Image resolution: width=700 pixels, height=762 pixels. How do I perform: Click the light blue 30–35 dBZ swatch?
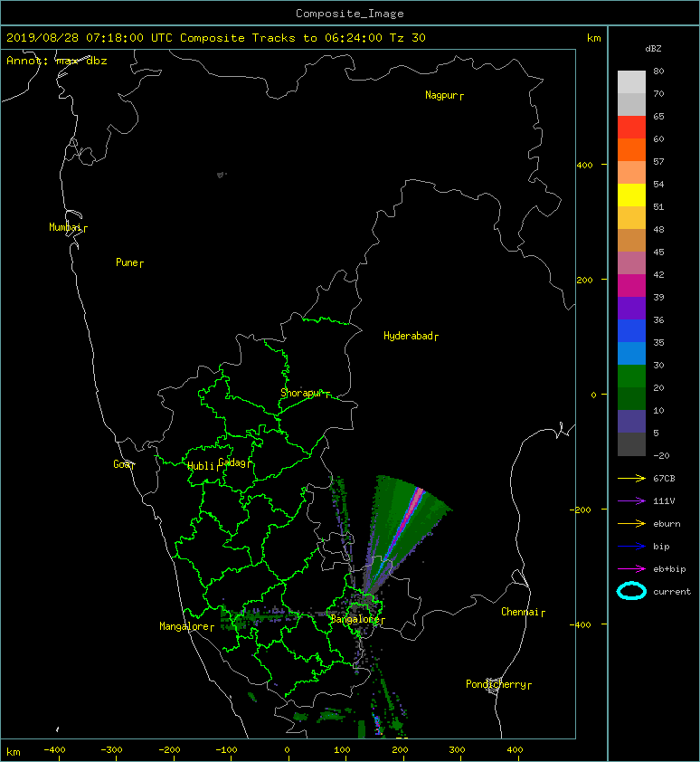(631, 353)
